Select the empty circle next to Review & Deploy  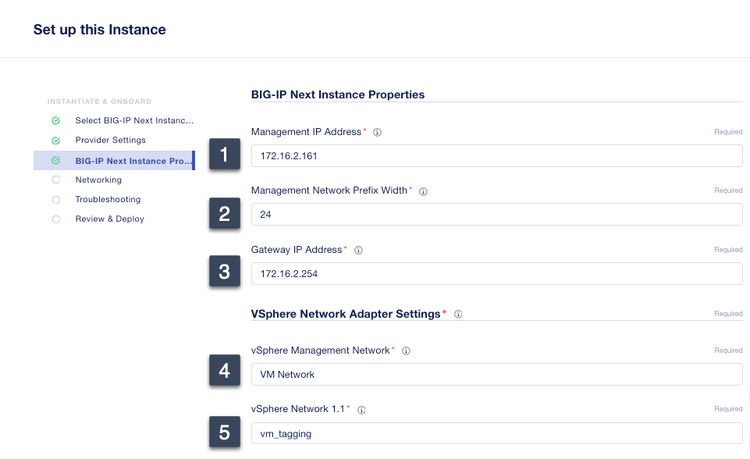56,219
